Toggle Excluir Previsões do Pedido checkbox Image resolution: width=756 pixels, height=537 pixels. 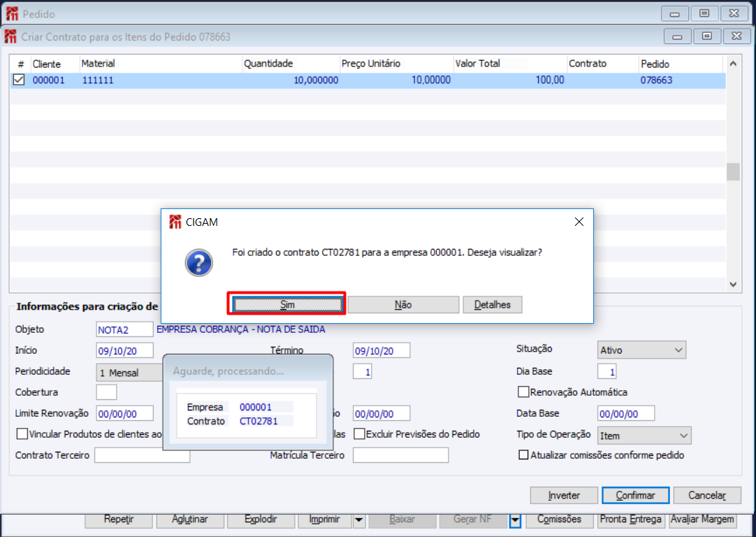coord(359,434)
